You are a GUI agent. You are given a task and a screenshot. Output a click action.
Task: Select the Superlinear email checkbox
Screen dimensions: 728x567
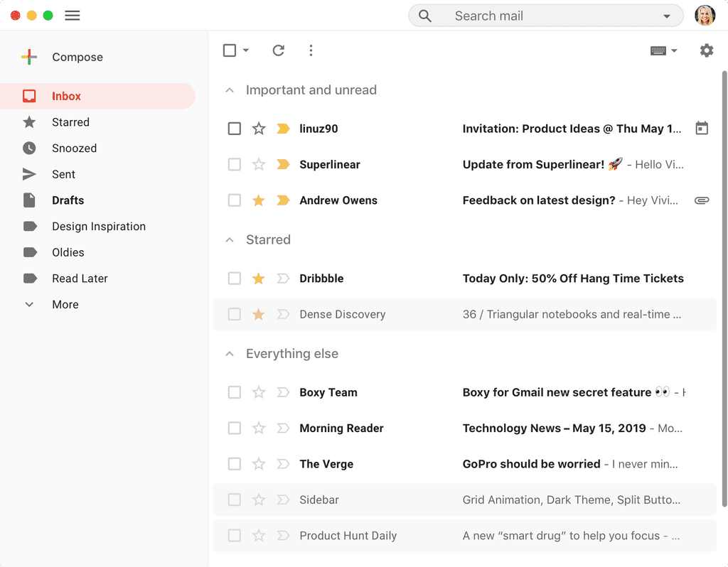pos(234,164)
